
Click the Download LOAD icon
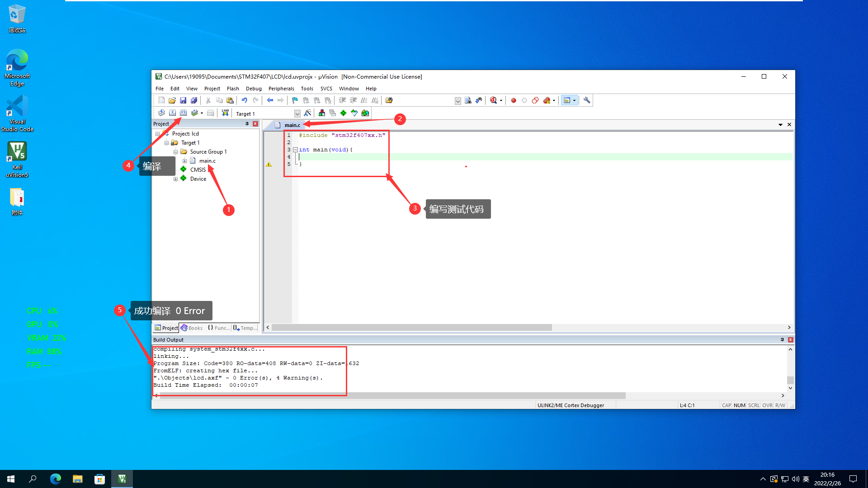(225, 113)
